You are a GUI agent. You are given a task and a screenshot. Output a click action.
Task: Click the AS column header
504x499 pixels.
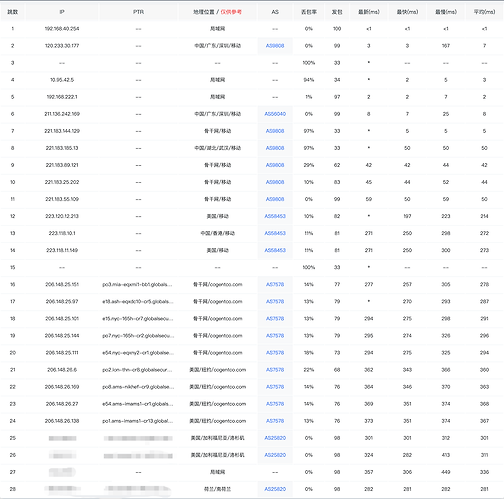tap(275, 12)
